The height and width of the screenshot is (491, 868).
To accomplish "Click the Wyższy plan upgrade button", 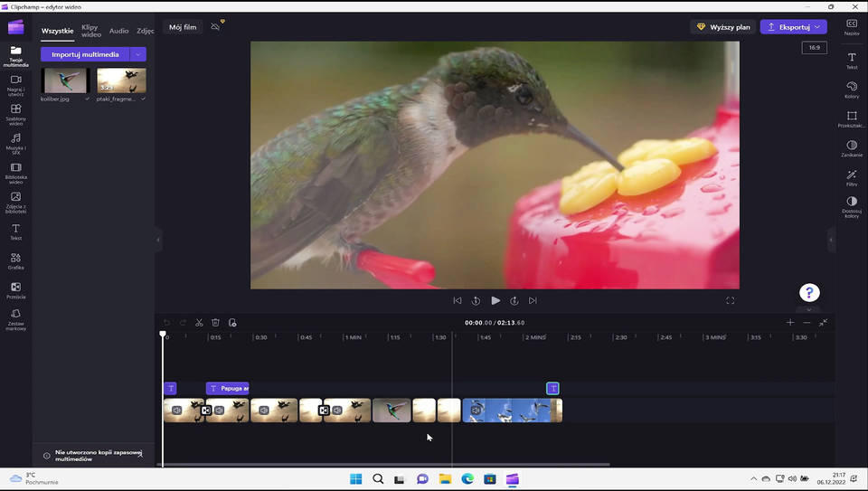I will coord(723,27).
